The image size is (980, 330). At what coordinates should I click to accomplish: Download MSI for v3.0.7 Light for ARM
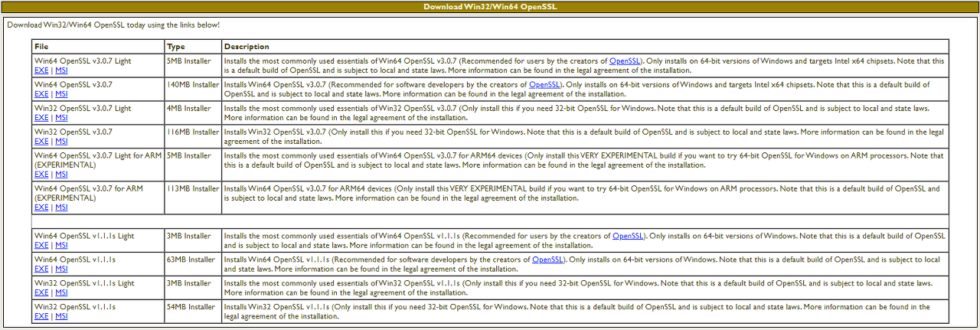[x=61, y=175]
